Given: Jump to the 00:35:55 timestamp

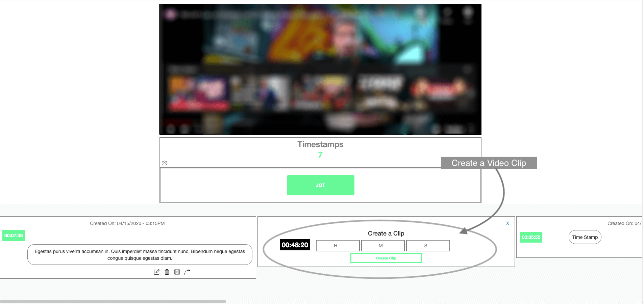Looking at the screenshot, I should pyautogui.click(x=531, y=237).
